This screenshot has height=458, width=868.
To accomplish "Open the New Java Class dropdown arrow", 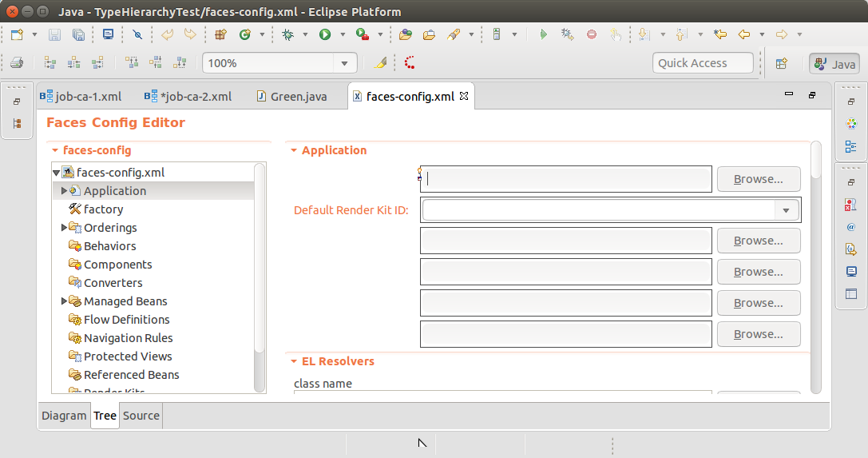I will click(x=262, y=34).
